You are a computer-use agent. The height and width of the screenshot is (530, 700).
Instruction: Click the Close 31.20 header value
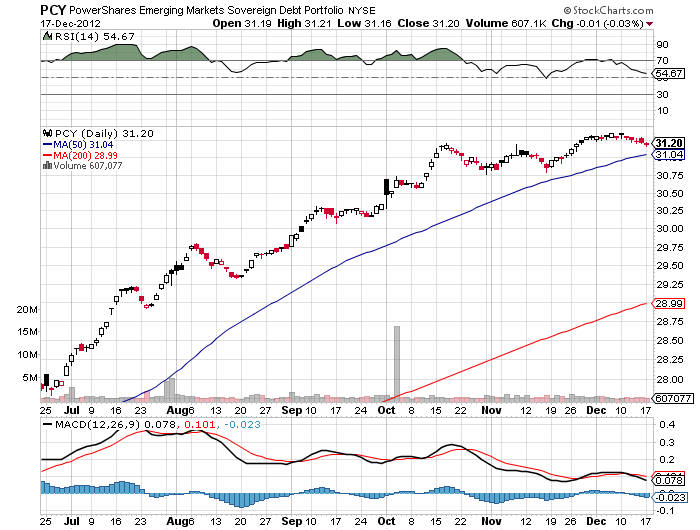429,24
